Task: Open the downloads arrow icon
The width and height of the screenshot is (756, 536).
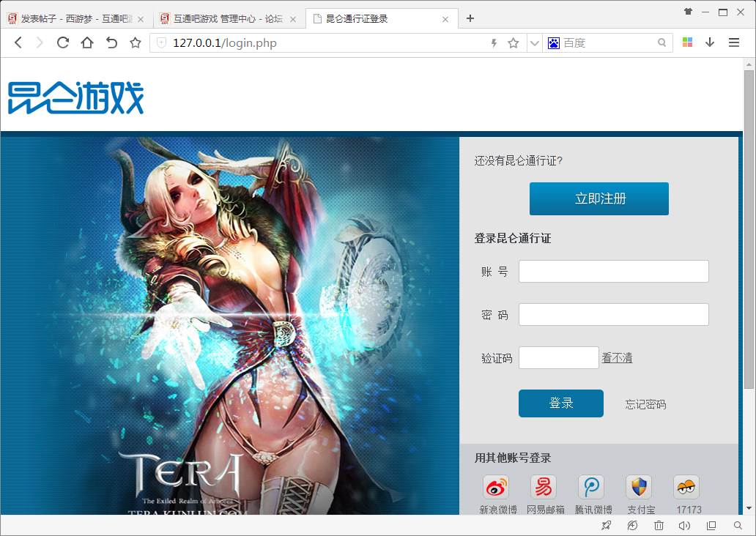Action: [710, 42]
